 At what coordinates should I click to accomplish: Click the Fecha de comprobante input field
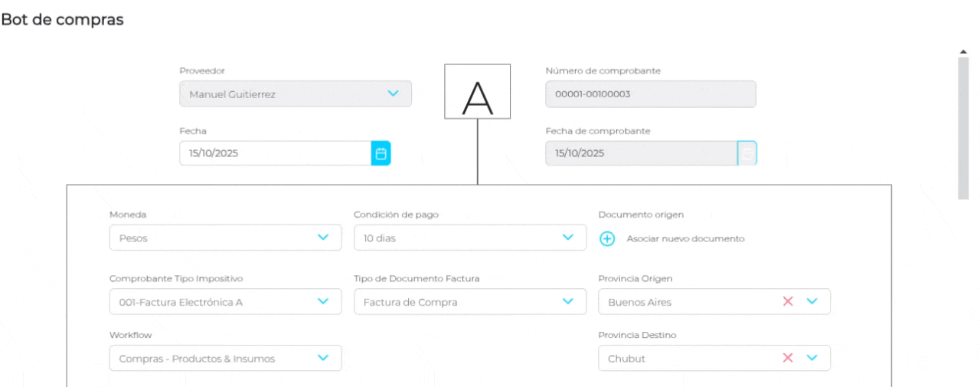tap(641, 153)
